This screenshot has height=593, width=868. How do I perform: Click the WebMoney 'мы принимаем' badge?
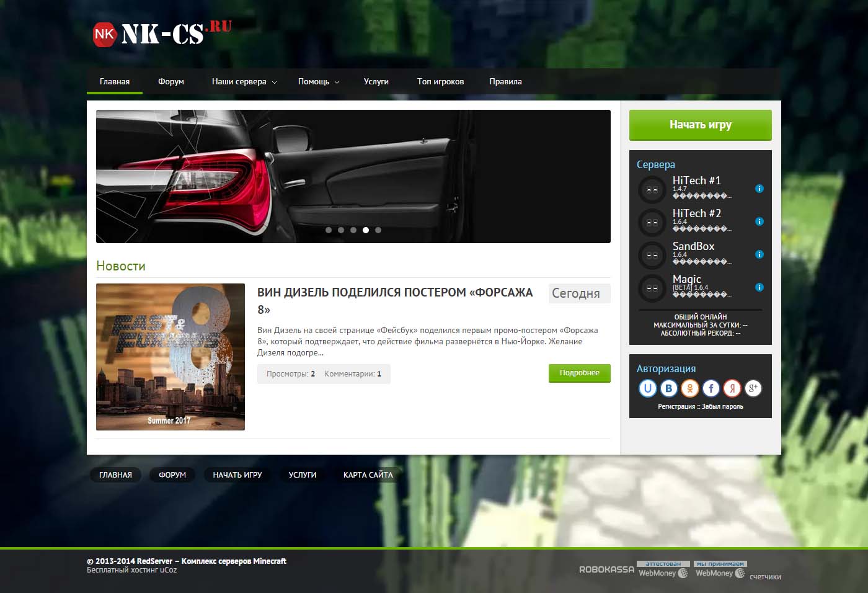(x=720, y=569)
